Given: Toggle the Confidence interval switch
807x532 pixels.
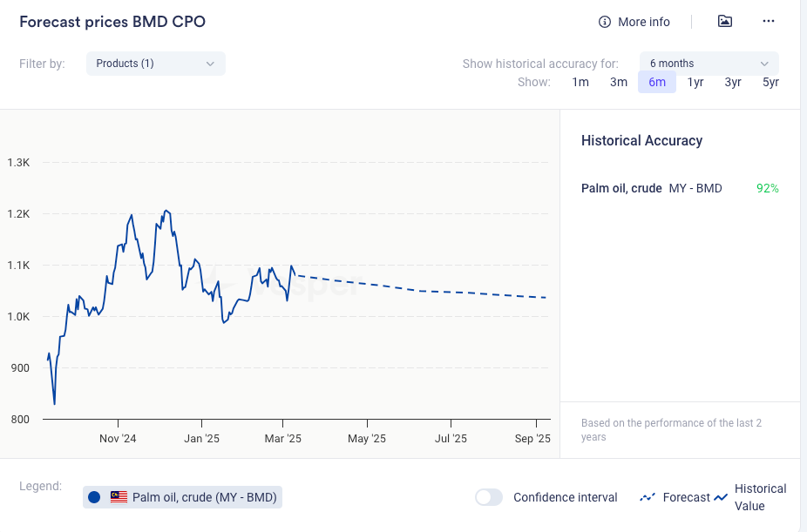Looking at the screenshot, I should 489,497.
